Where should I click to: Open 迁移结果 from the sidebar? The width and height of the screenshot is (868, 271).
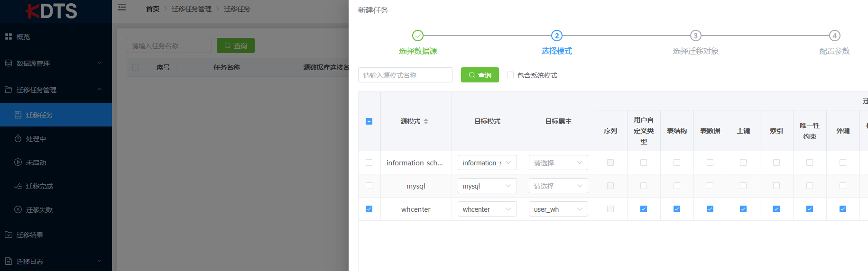[29, 235]
